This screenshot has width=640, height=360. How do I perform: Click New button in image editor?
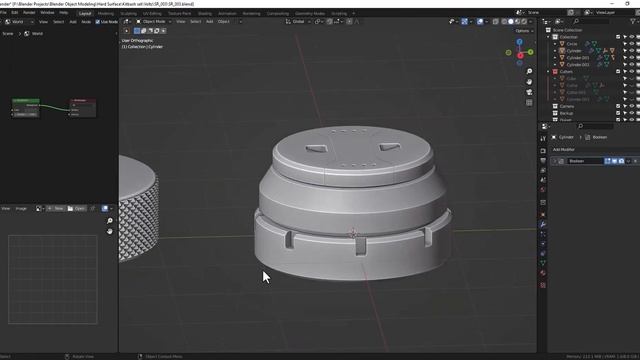(x=56, y=209)
